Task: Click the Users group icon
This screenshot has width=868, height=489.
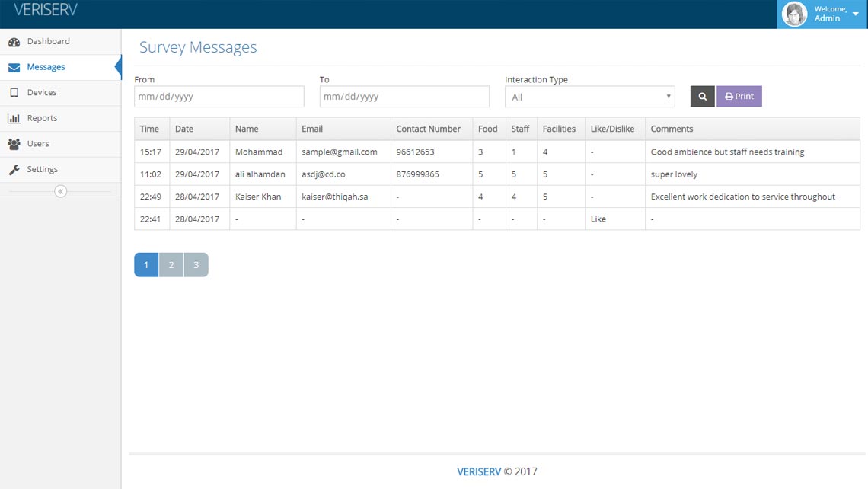Action: 14,144
